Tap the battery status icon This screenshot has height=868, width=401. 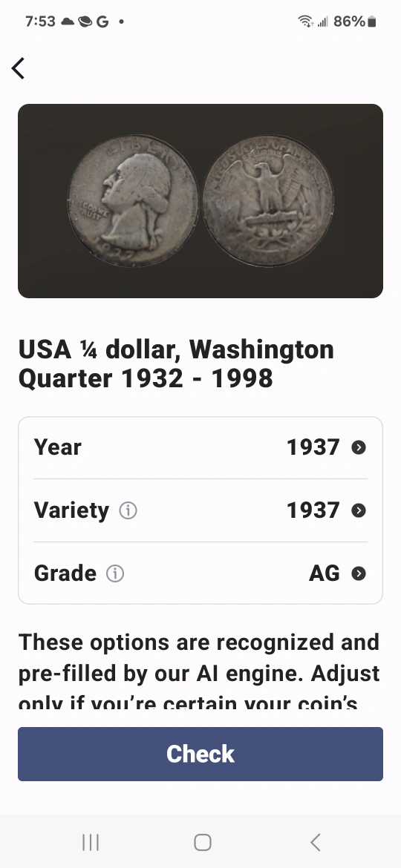[x=371, y=22]
